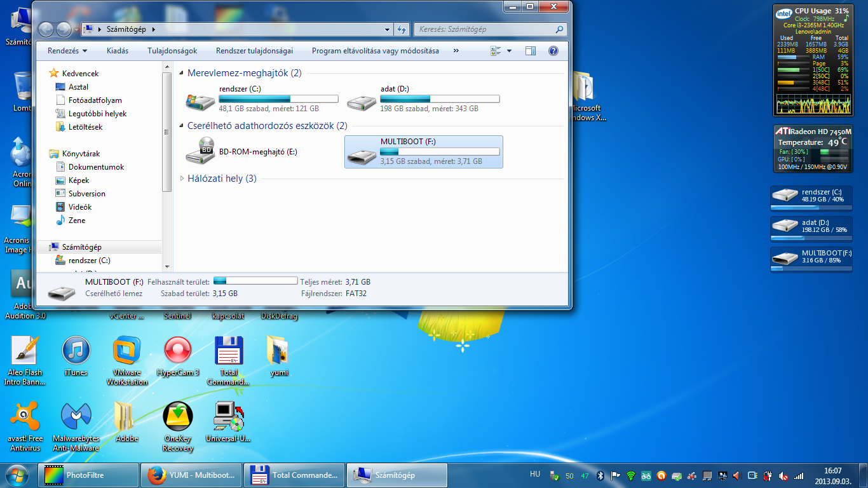Expand the Hálózati hely group
Screen dimensions: 868x488
pos(182,179)
